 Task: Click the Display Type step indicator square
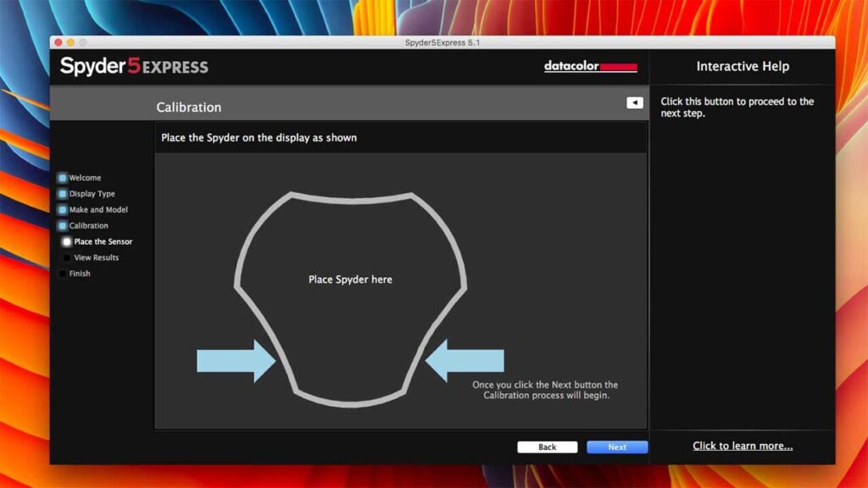click(63, 194)
